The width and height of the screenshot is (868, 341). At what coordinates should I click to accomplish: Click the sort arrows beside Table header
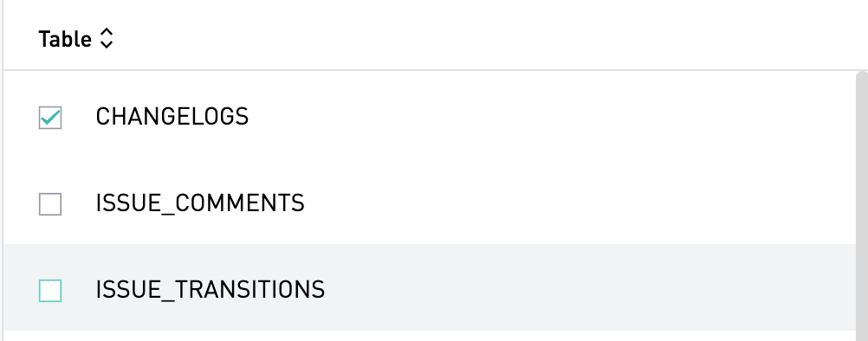tap(107, 39)
